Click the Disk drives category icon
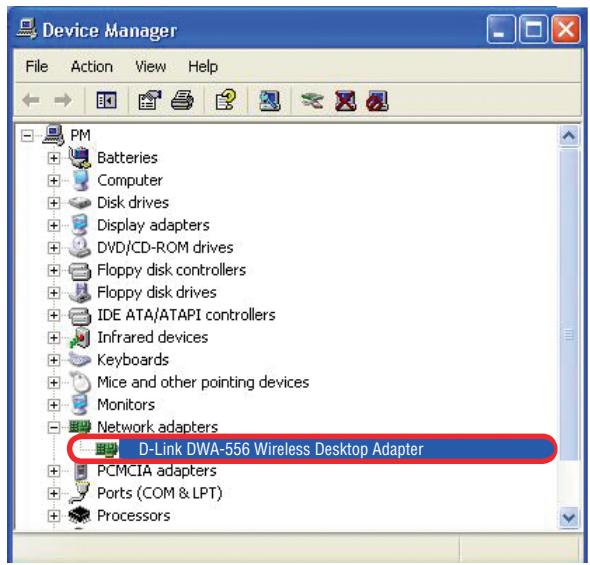The height and width of the screenshot is (565, 590). [x=79, y=203]
